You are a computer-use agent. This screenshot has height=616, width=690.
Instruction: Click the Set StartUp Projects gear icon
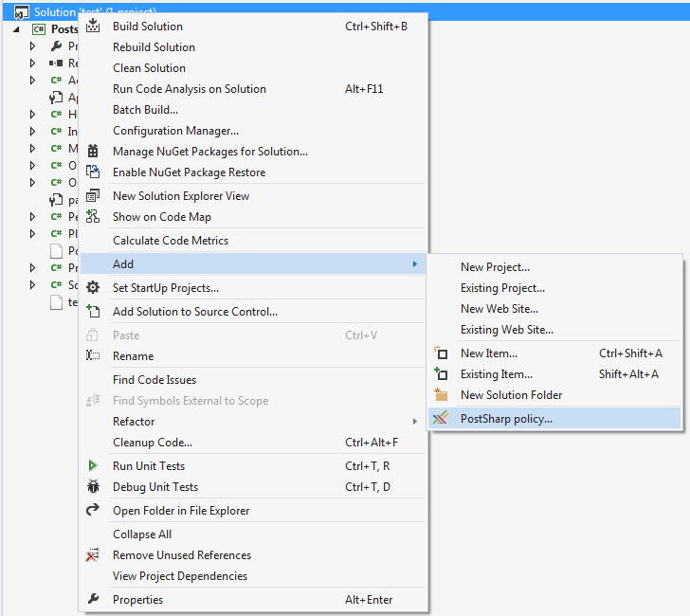[x=93, y=288]
